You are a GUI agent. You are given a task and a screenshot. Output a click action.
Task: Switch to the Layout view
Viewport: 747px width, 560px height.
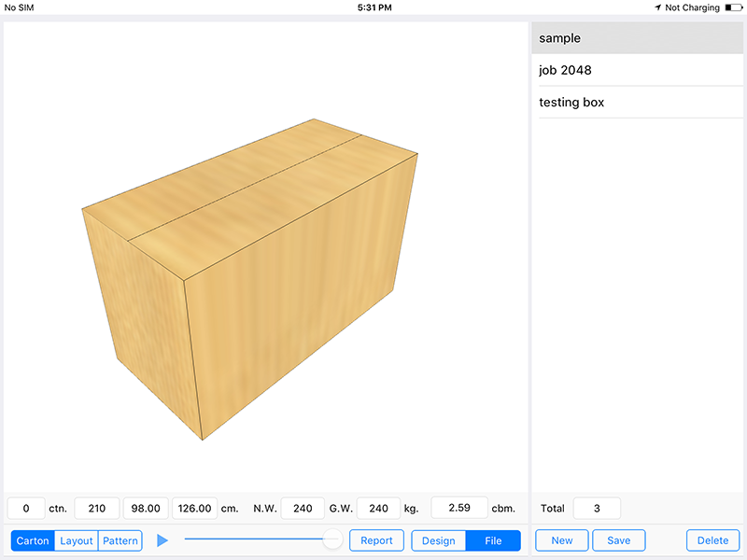click(x=77, y=540)
